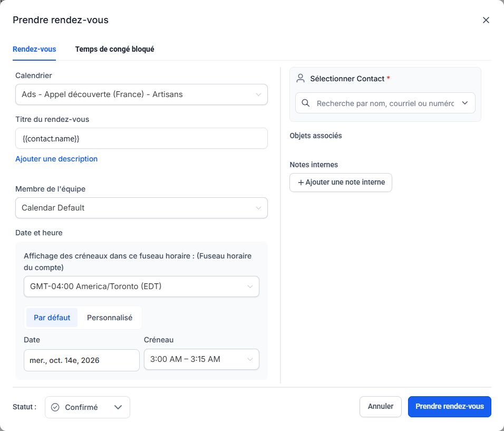Screen dimensions: 504x431
Task: Switch to Temps de congé bloqué tab
Action: (114, 49)
